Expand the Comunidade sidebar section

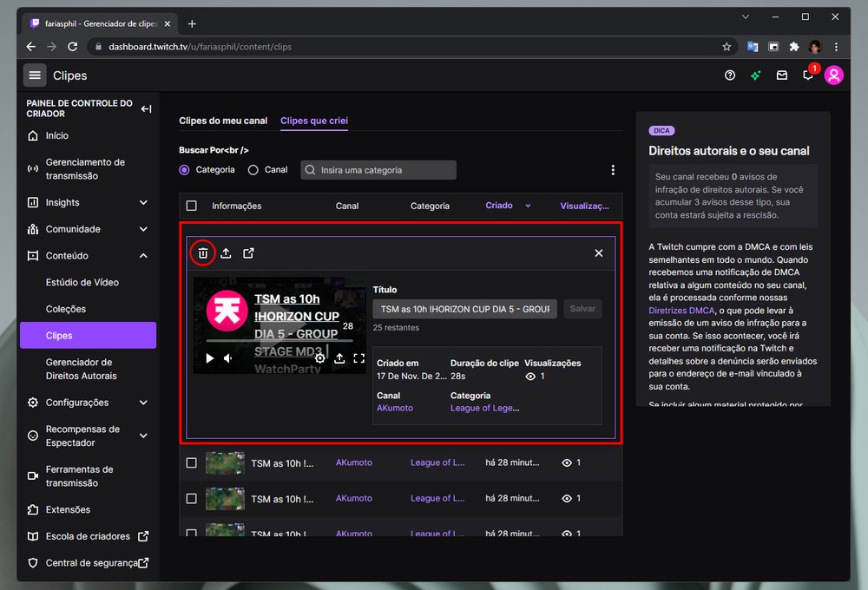(143, 229)
